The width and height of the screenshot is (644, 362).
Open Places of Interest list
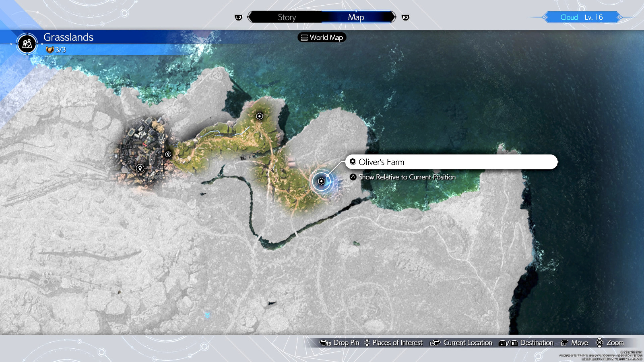point(393,343)
